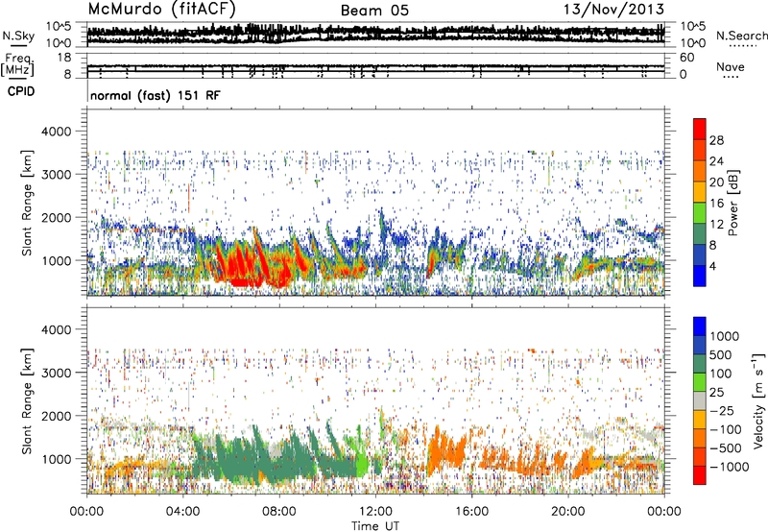768x532 pixels.
Task: Click the '28' Power colorbar tick label
Action: [716, 140]
